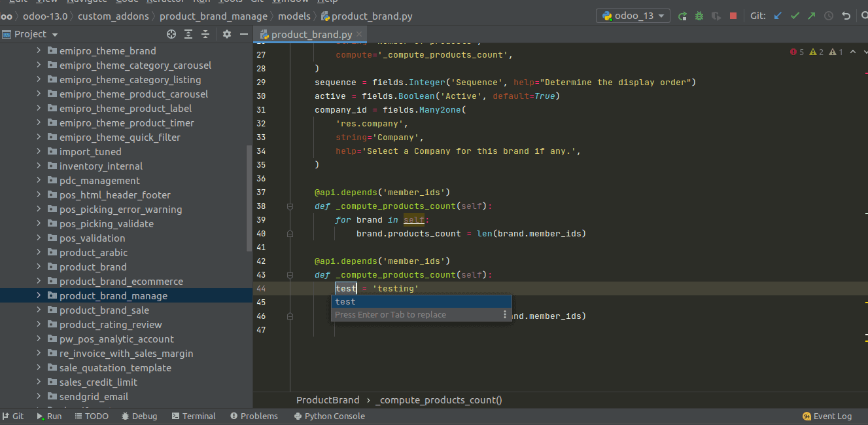Select the inventory_internal tree item
Image resolution: width=868 pixels, height=425 pixels.
tap(101, 166)
